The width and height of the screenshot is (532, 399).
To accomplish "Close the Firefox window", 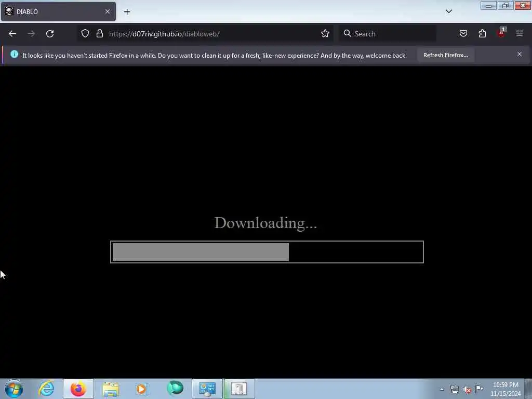I will [523, 5].
